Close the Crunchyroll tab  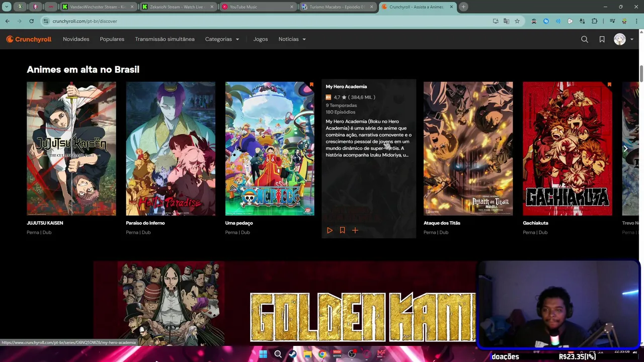coord(451,7)
